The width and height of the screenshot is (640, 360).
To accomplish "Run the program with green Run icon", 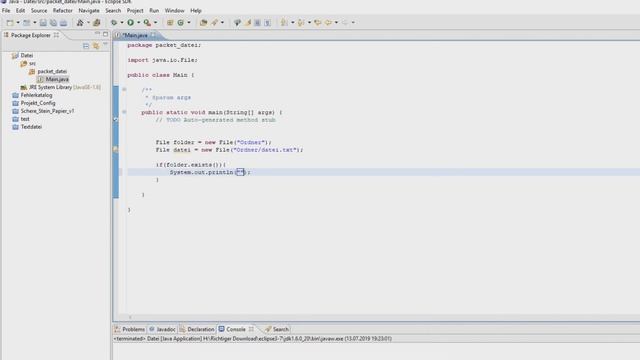I will tap(131, 23).
